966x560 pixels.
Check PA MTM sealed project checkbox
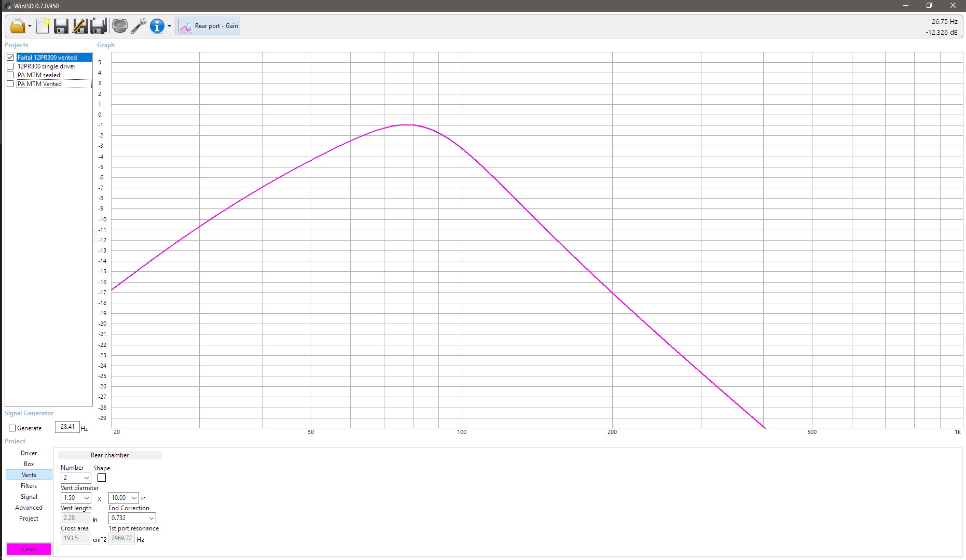click(x=10, y=75)
